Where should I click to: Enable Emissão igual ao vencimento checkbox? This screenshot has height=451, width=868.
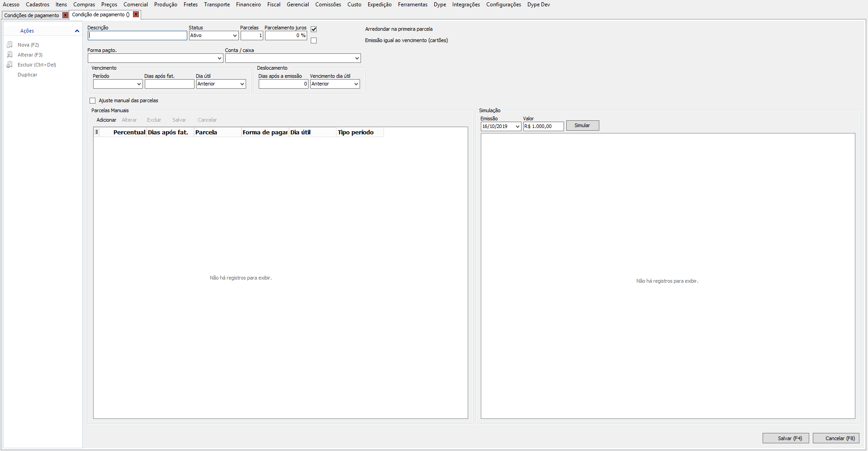click(x=313, y=40)
